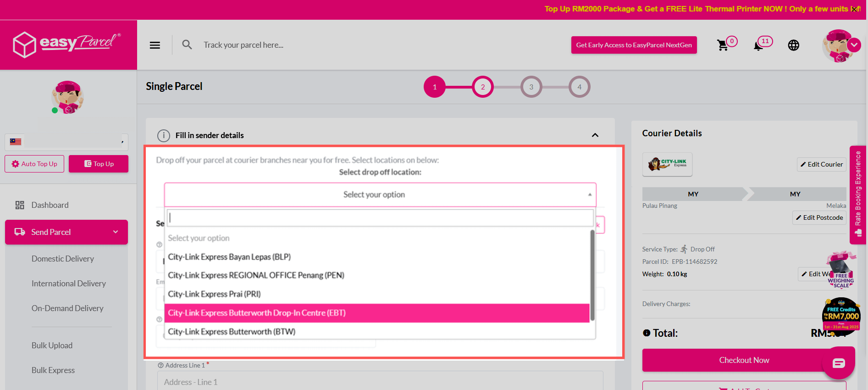Open the chat support bubble

coord(839,363)
